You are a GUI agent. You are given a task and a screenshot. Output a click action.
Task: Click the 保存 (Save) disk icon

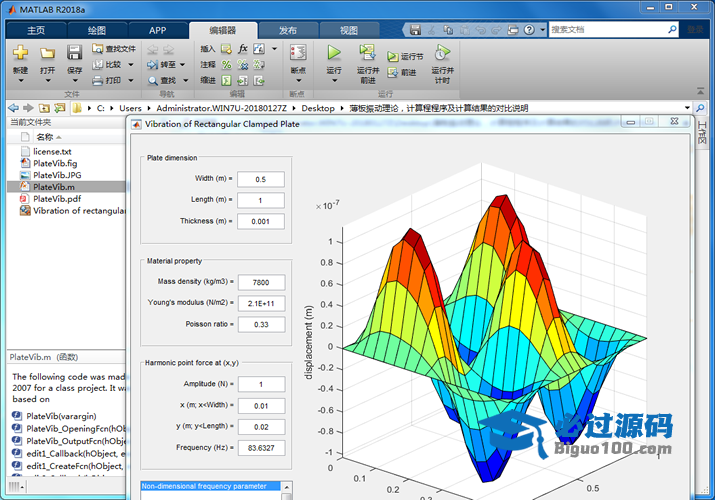(74, 53)
